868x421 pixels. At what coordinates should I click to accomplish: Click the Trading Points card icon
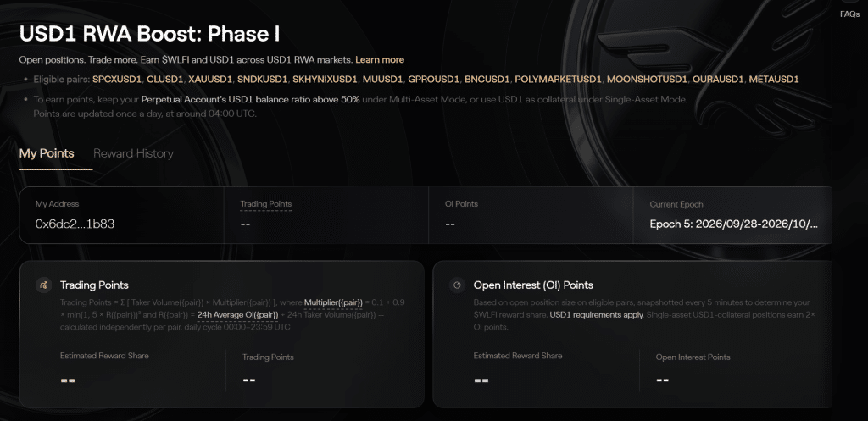coord(44,285)
